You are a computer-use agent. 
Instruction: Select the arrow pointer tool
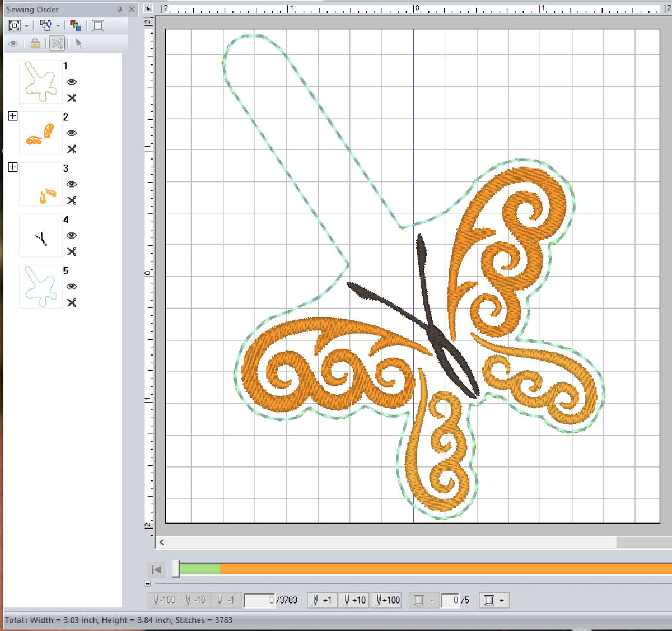point(78,43)
